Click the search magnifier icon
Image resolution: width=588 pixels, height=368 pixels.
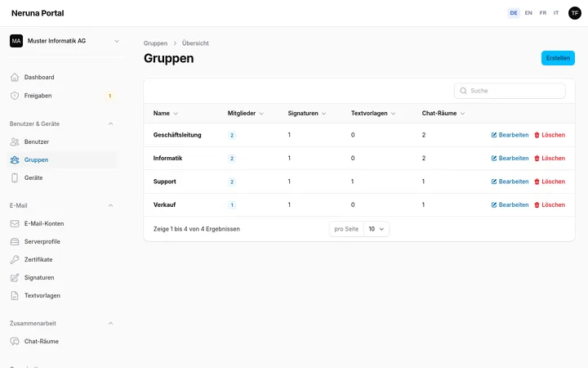[463, 91]
